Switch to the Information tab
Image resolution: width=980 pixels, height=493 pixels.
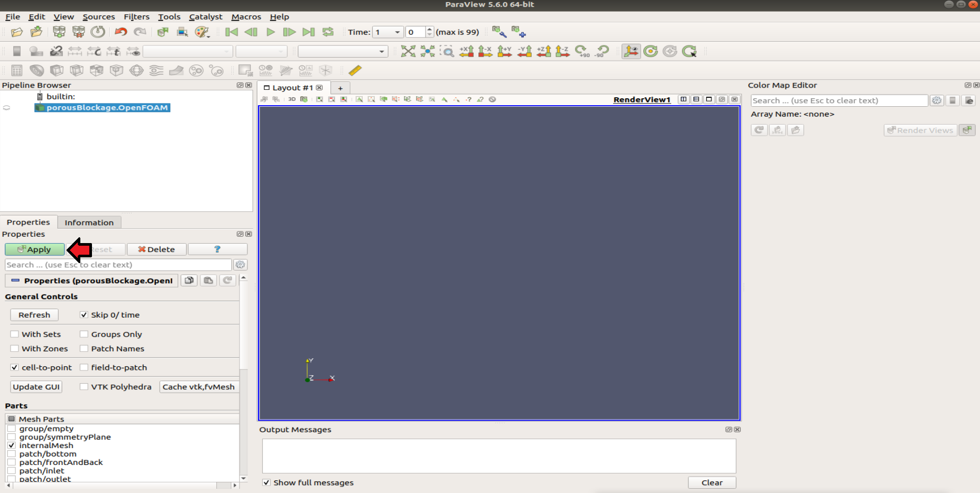(x=89, y=222)
